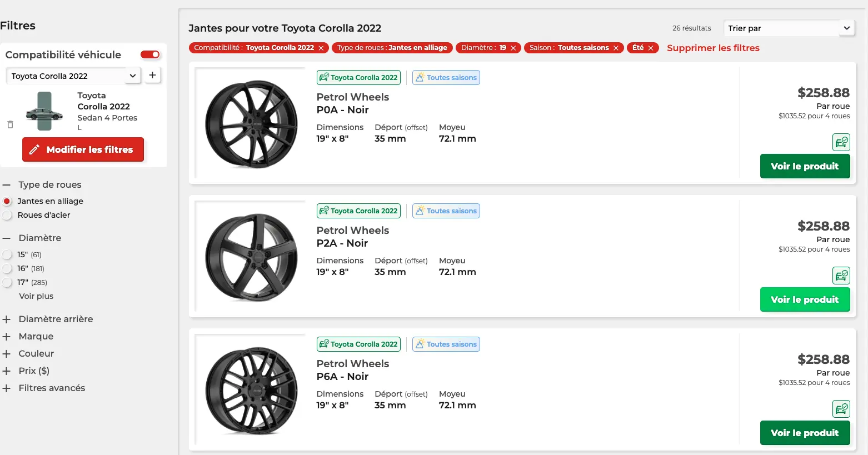Expand the Couleur filter
The width and height of the screenshot is (868, 455).
click(7, 354)
